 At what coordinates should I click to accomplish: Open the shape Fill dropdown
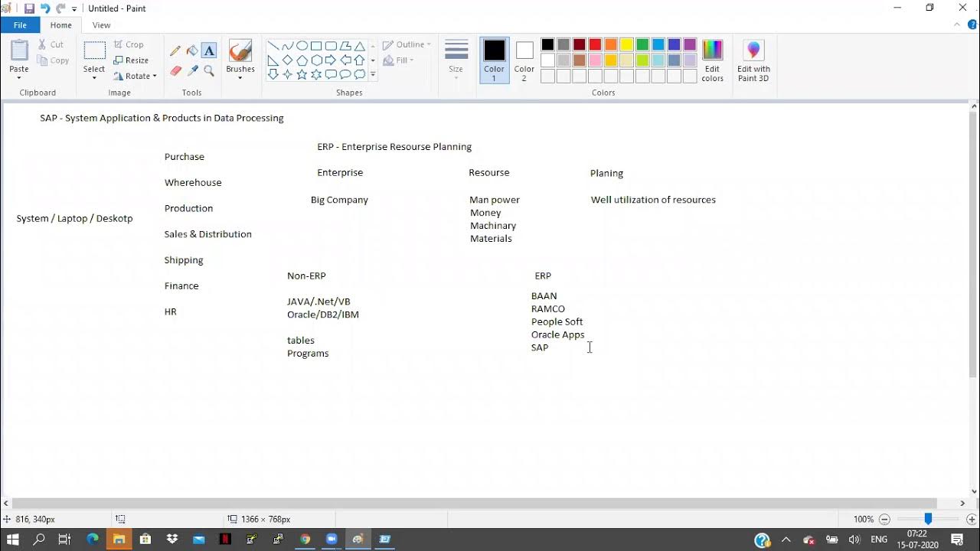[398, 60]
